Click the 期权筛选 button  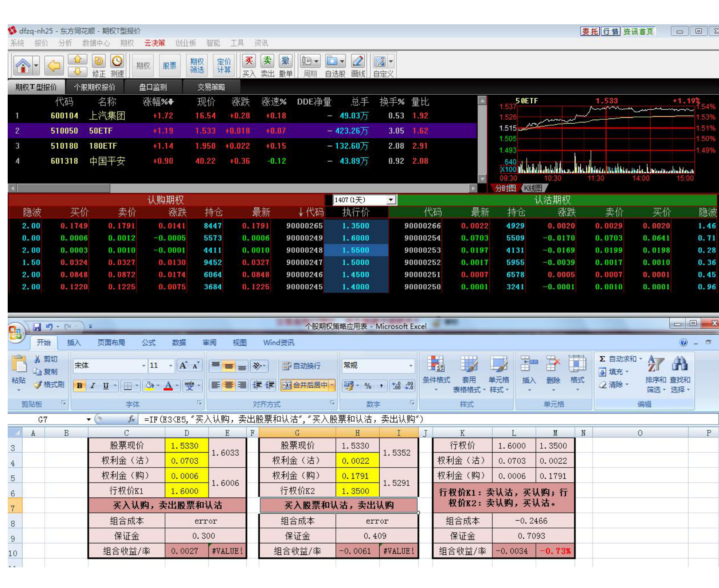point(197,66)
